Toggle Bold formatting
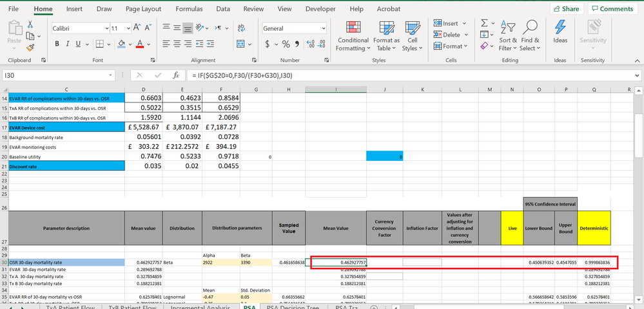644x309 pixels. pyautogui.click(x=57, y=44)
